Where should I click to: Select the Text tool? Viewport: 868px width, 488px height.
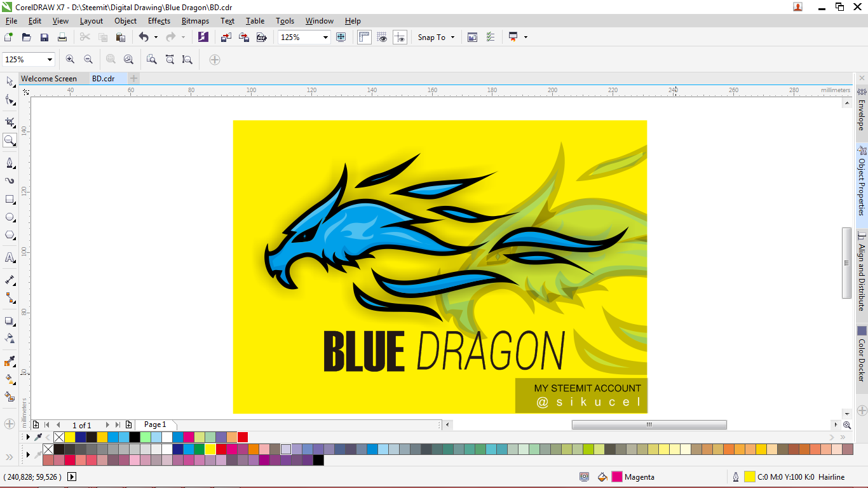(10, 257)
